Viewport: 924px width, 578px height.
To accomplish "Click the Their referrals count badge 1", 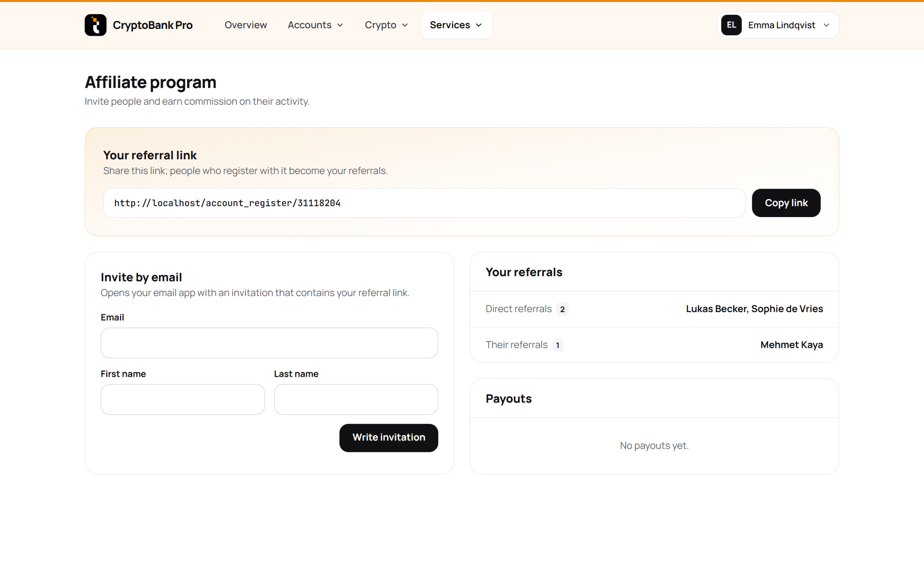I will (557, 345).
